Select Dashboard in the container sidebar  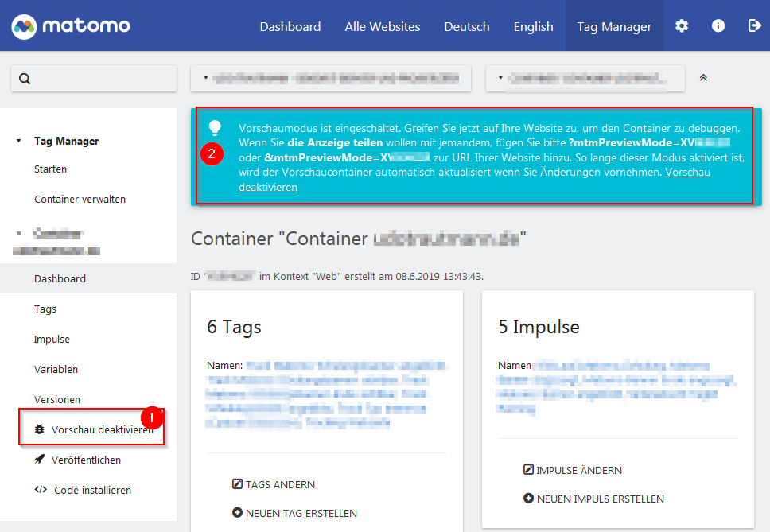click(x=60, y=278)
